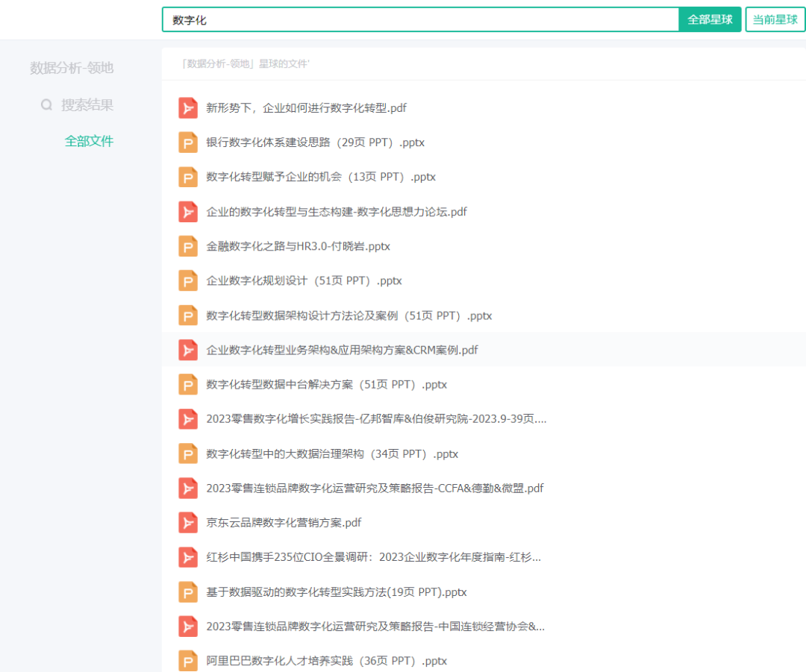Switch search scope to 当前星球
The height and width of the screenshot is (672, 806).
click(775, 20)
